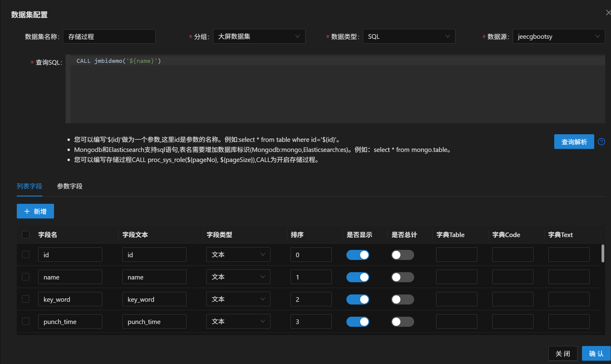Open field type chevron for punch_time row
This screenshot has height=364, width=611.
click(262, 321)
